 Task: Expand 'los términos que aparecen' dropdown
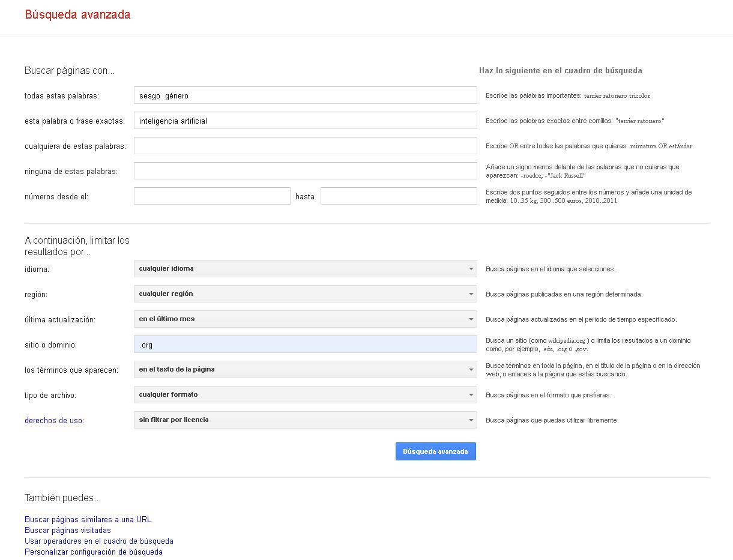(305, 370)
